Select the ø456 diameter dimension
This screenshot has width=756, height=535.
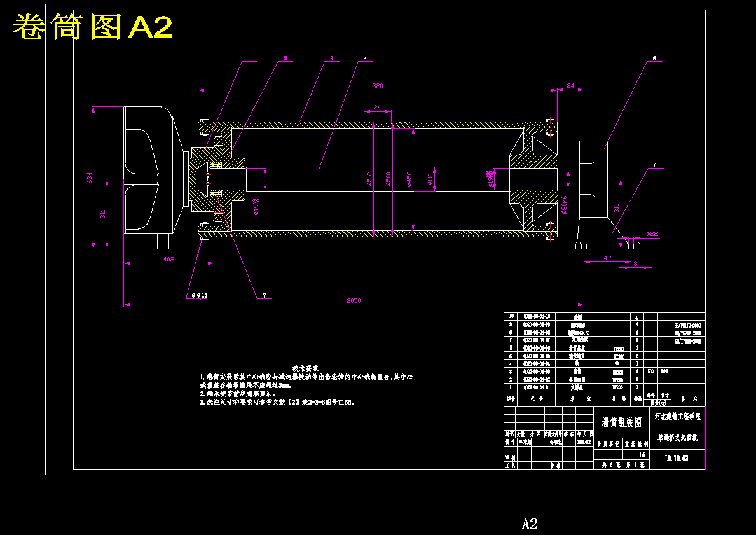click(409, 179)
